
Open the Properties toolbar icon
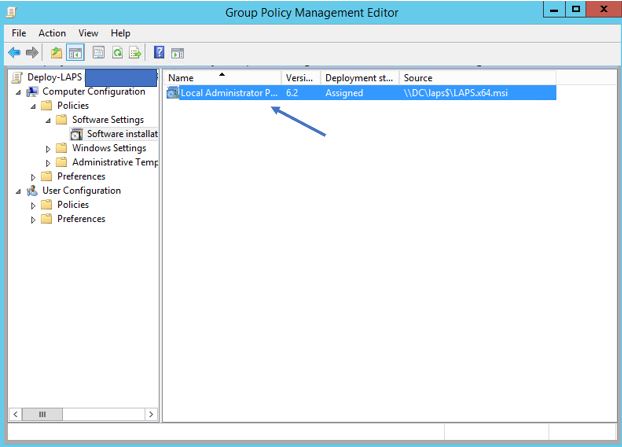(x=98, y=52)
